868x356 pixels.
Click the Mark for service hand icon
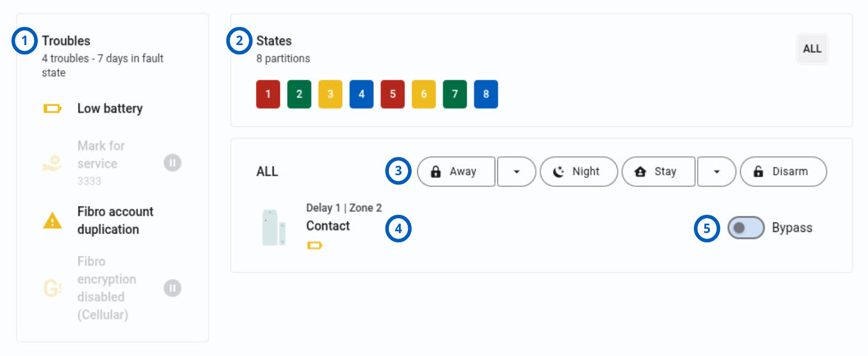(x=52, y=164)
